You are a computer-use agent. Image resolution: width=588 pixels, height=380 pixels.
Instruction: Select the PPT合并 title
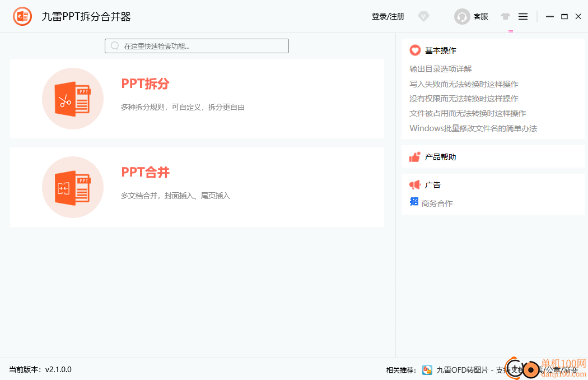pyautogui.click(x=145, y=173)
